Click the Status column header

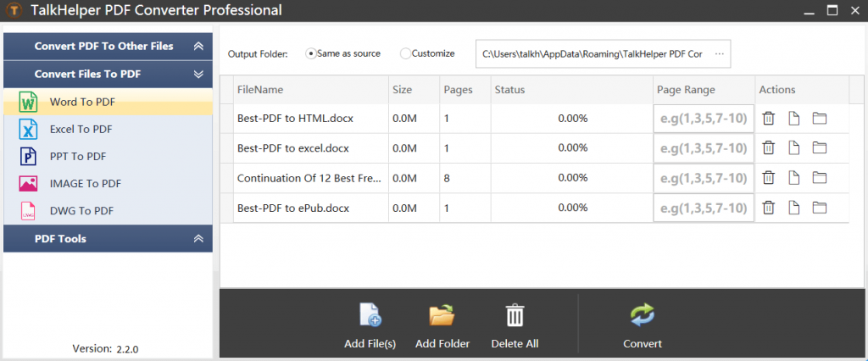572,90
